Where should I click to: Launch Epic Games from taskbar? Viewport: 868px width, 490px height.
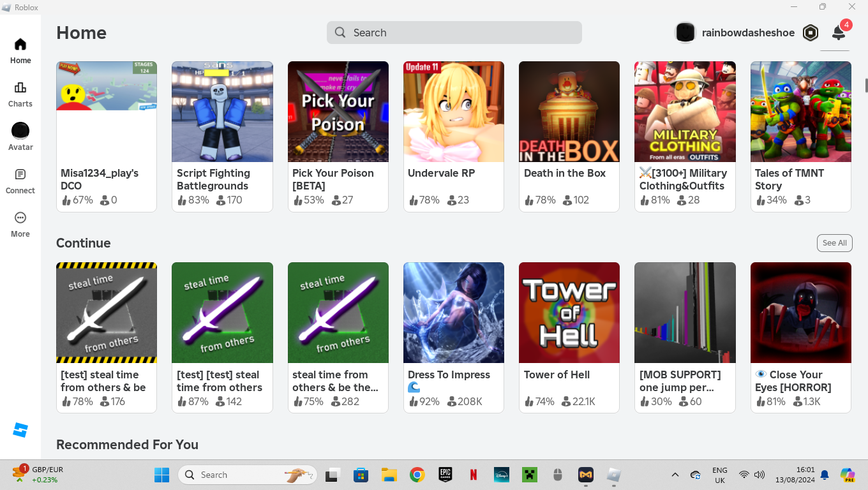pos(445,475)
